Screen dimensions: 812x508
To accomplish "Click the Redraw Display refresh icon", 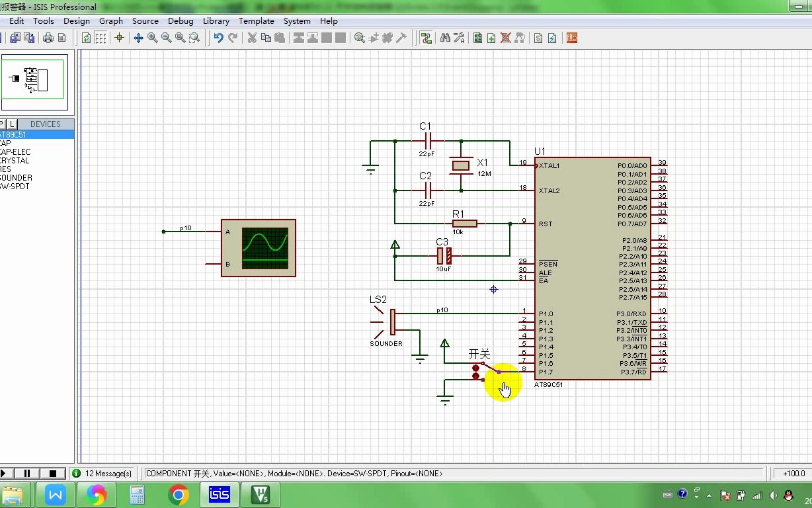I will [87, 38].
